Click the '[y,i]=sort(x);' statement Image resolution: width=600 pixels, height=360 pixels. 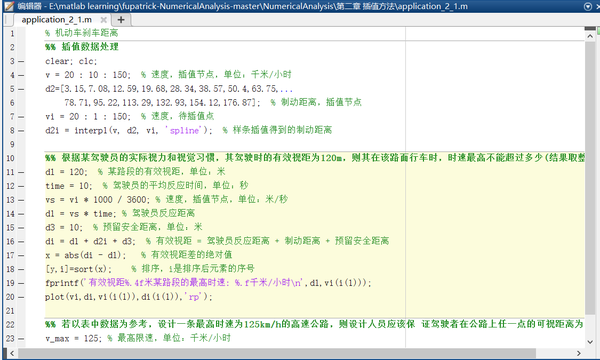[78, 269]
